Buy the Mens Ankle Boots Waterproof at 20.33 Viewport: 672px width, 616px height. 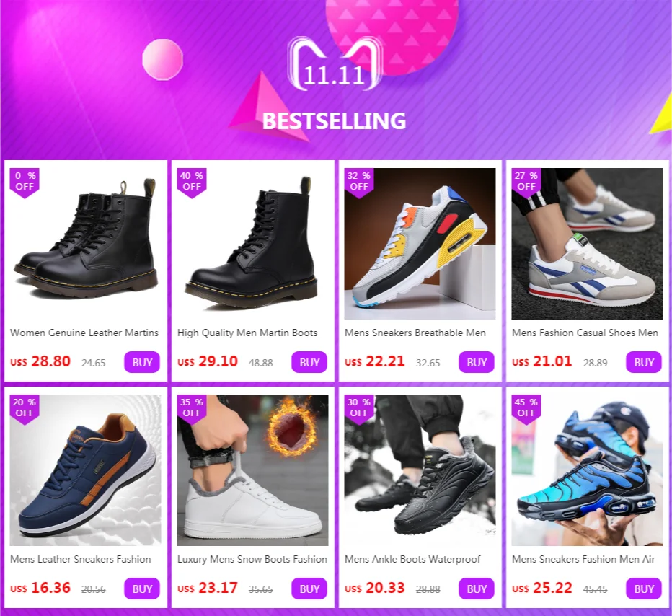[x=476, y=589]
